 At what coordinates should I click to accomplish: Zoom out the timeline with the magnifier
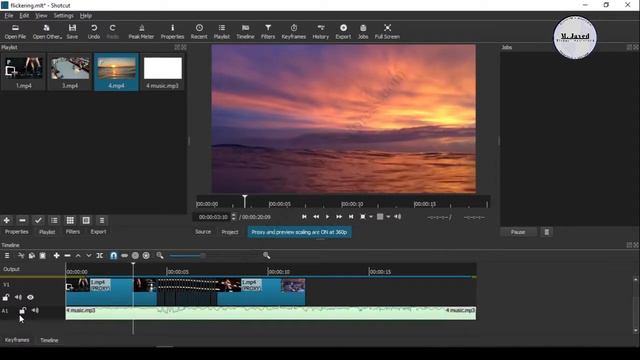[160, 256]
